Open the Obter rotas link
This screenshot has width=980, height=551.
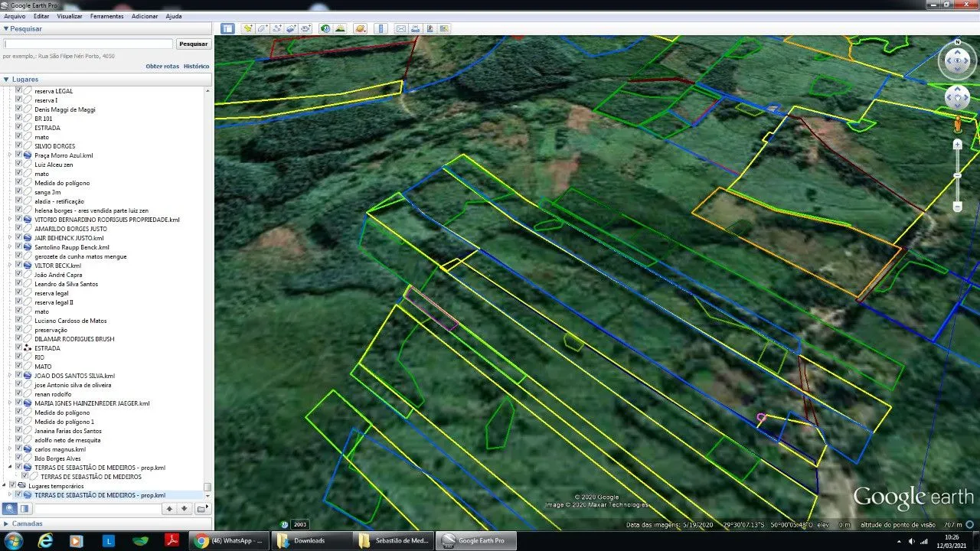coord(162,67)
